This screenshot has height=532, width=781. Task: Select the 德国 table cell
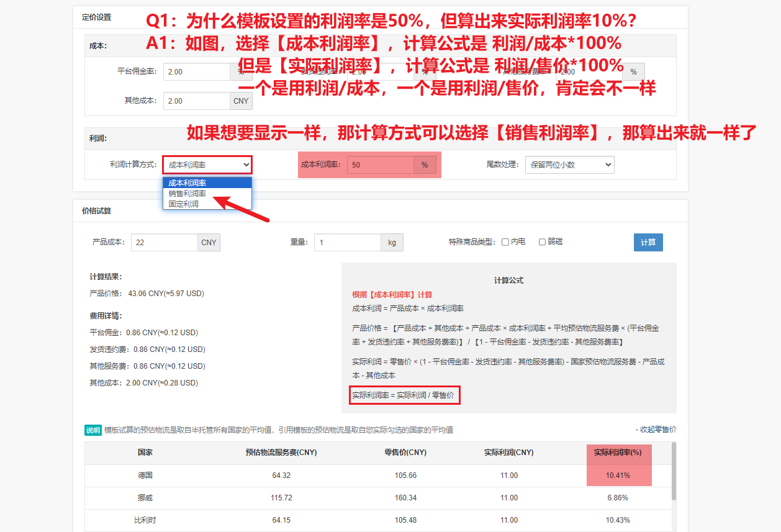point(145,476)
